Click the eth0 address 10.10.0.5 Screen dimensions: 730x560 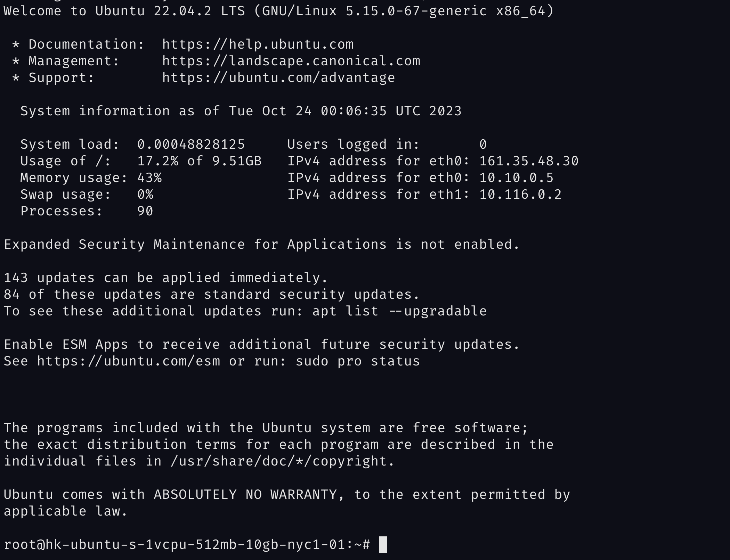pyautogui.click(x=516, y=178)
